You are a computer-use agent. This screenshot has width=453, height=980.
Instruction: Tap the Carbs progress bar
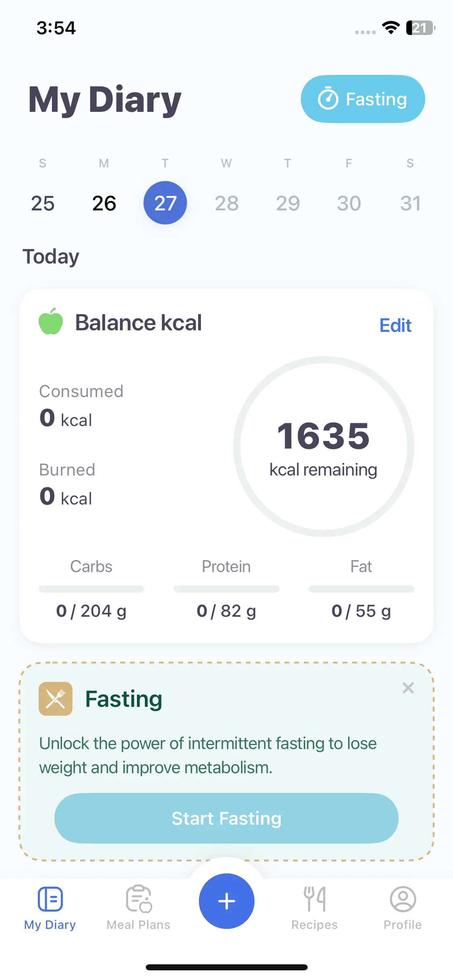pyautogui.click(x=91, y=589)
